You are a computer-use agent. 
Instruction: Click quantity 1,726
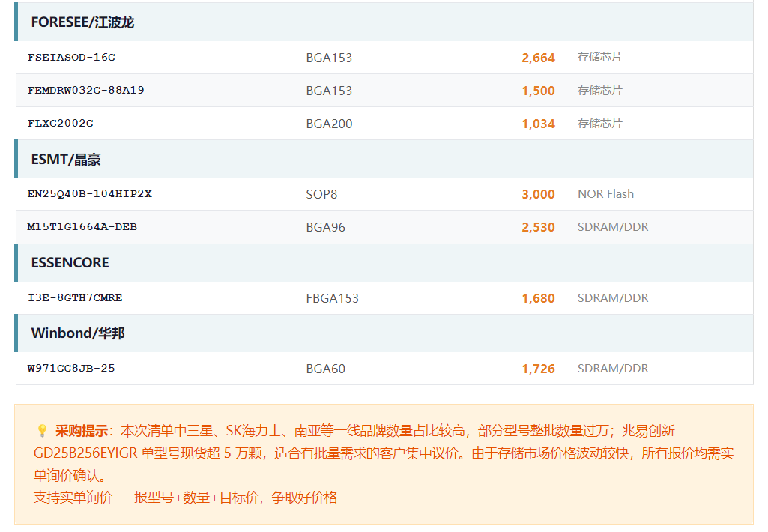point(538,369)
